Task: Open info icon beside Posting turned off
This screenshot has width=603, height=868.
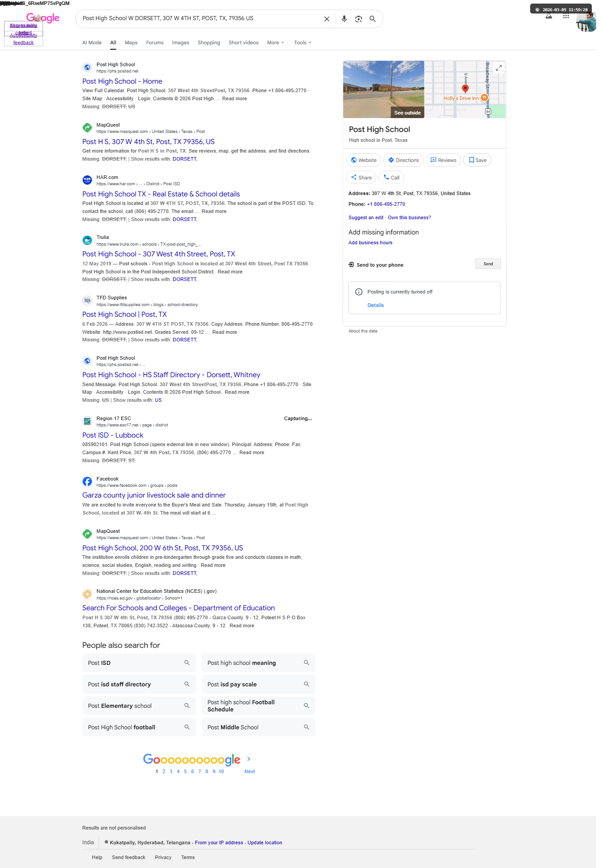Action: (359, 292)
